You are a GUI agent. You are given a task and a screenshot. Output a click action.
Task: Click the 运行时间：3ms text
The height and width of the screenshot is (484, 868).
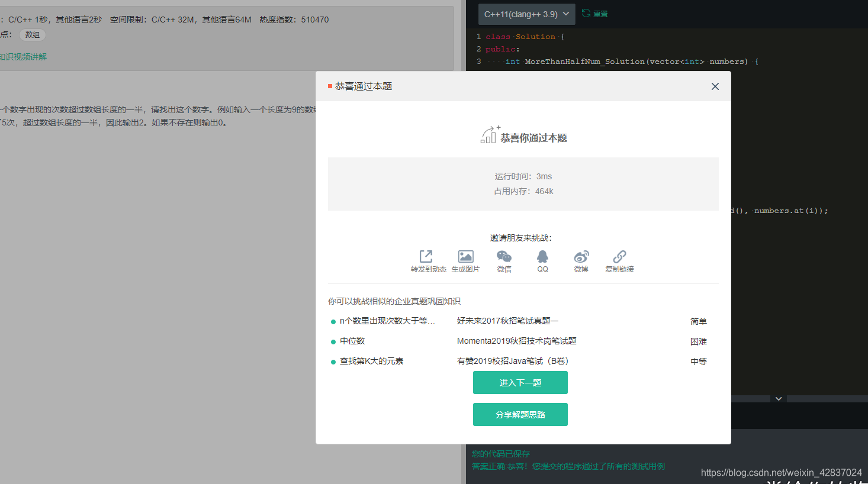coord(523,176)
